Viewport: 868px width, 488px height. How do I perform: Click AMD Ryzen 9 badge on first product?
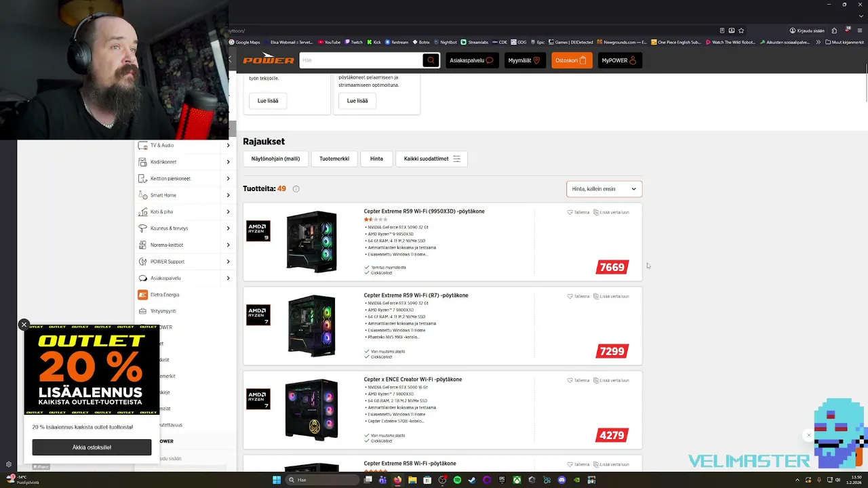point(258,230)
